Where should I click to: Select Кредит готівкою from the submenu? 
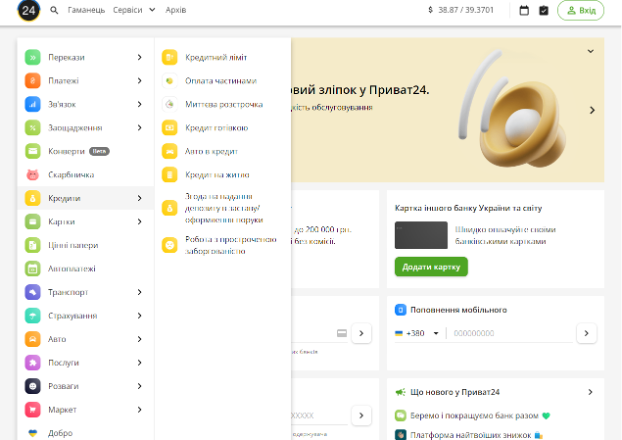point(217,128)
